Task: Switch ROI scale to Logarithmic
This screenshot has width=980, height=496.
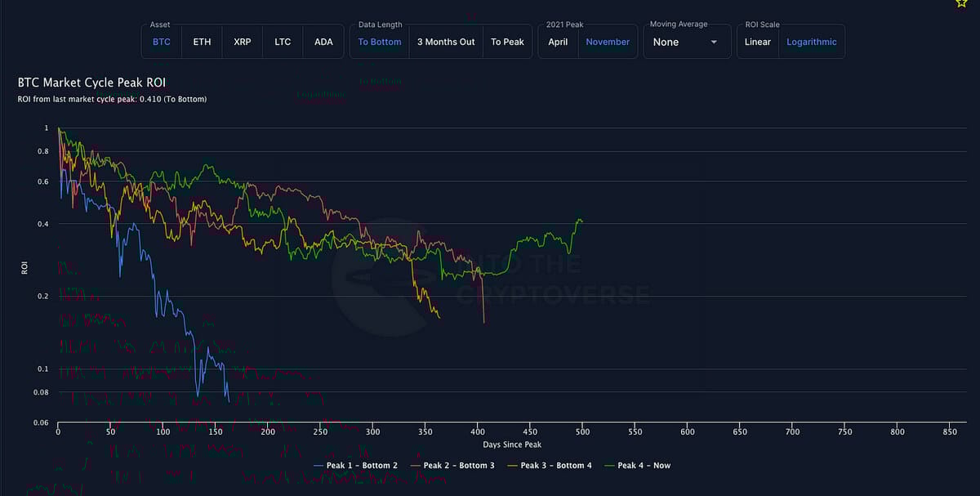Action: pyautogui.click(x=811, y=42)
